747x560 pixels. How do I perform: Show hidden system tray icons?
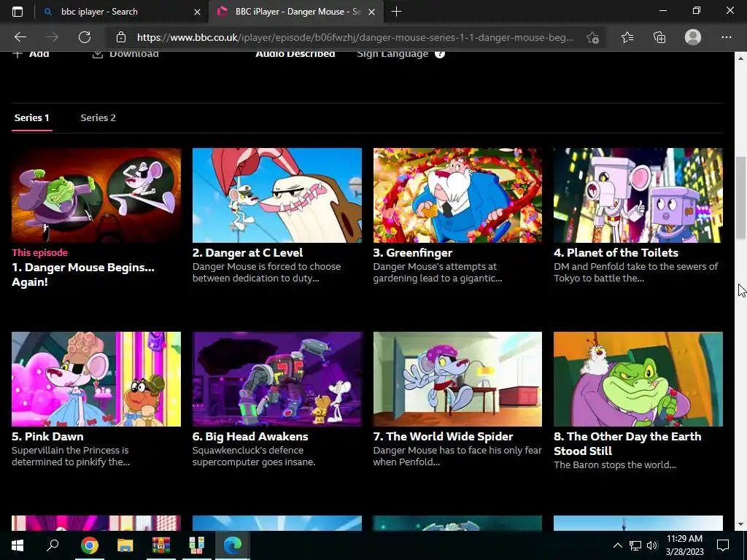pyautogui.click(x=617, y=545)
